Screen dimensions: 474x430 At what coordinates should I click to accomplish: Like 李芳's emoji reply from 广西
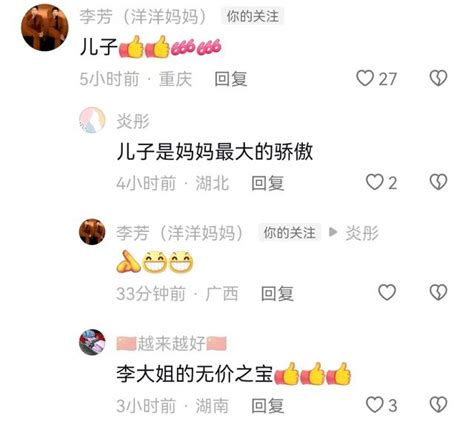click(x=387, y=293)
